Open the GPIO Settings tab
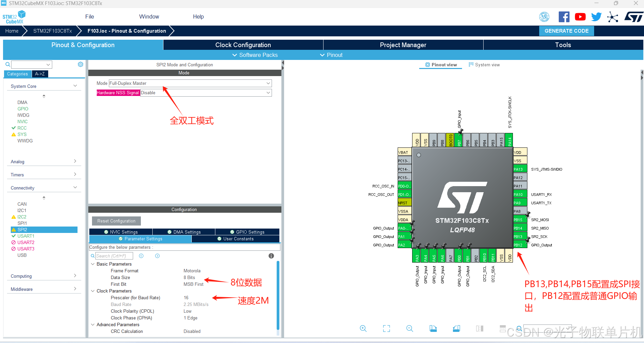The image size is (644, 343). point(247,232)
